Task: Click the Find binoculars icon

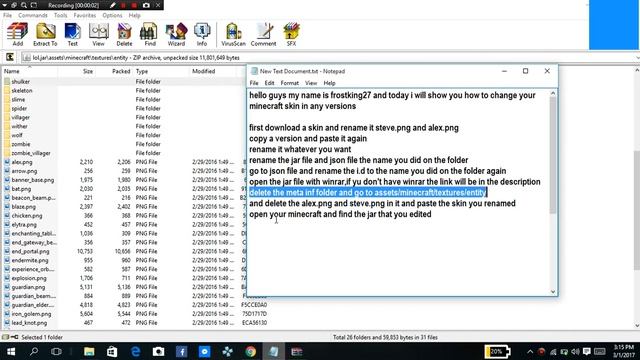Action: coord(150,34)
